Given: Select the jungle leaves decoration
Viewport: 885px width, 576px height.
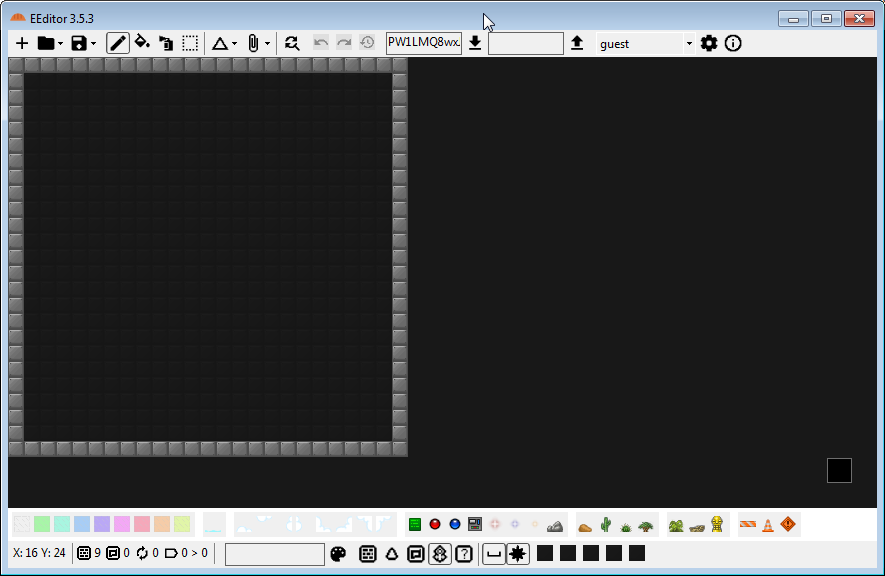Looking at the screenshot, I should pos(676,526).
